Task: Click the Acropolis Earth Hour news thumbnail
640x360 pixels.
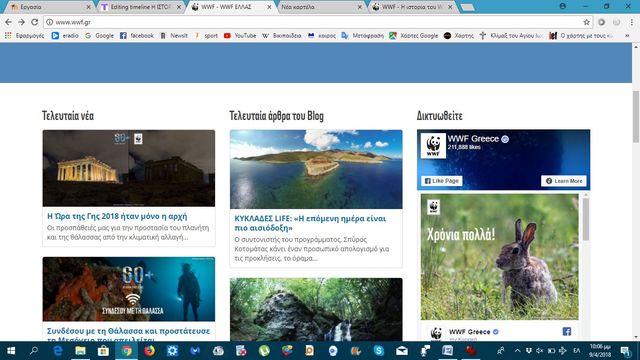Action: point(129,168)
